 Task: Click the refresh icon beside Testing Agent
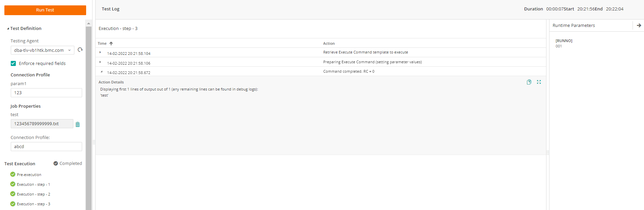(80, 50)
